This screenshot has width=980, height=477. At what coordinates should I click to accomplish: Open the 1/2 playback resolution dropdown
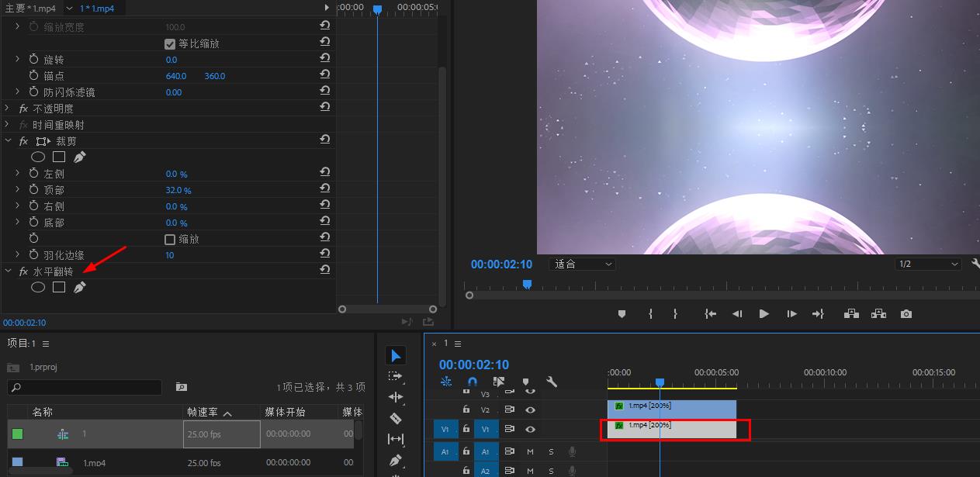point(928,264)
